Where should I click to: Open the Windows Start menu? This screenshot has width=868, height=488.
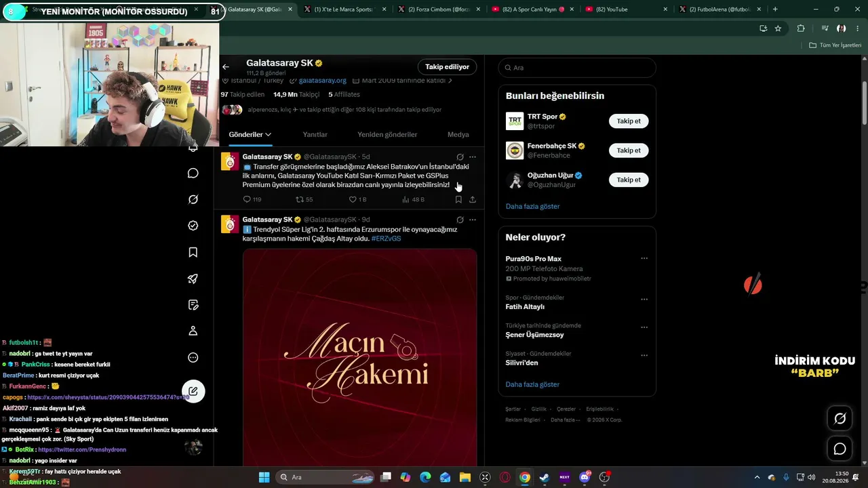pos(264,477)
